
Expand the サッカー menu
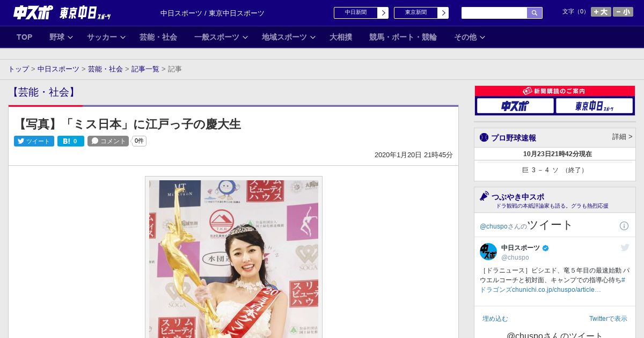click(x=106, y=37)
